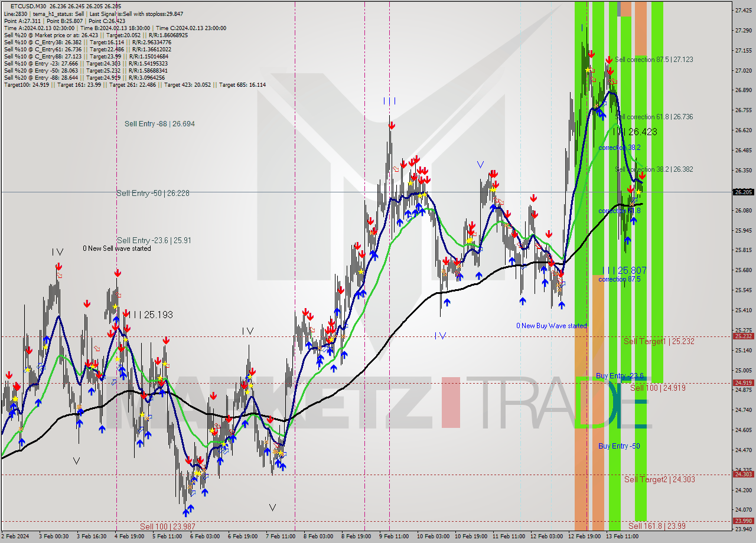756x543 pixels.
Task: Click the 27.425 price scale value
Action: [743, 11]
